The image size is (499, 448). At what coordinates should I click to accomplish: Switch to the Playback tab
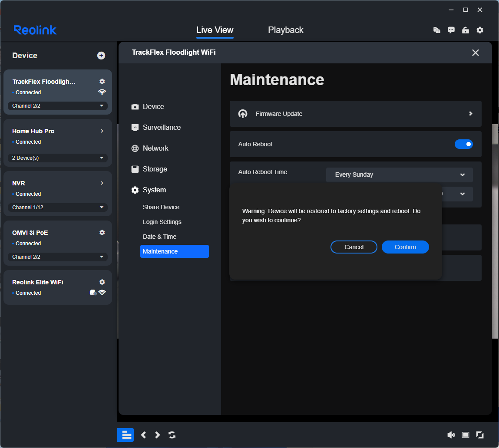[x=285, y=30]
